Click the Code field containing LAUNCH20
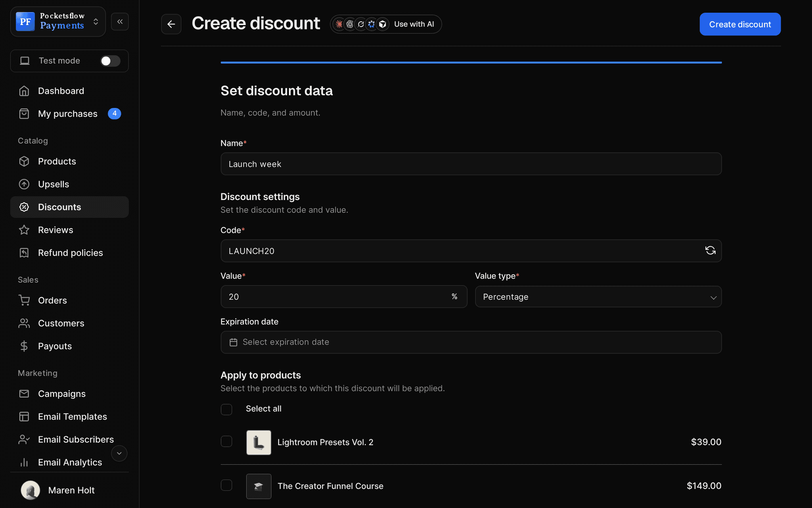This screenshot has height=508, width=812. point(471,251)
